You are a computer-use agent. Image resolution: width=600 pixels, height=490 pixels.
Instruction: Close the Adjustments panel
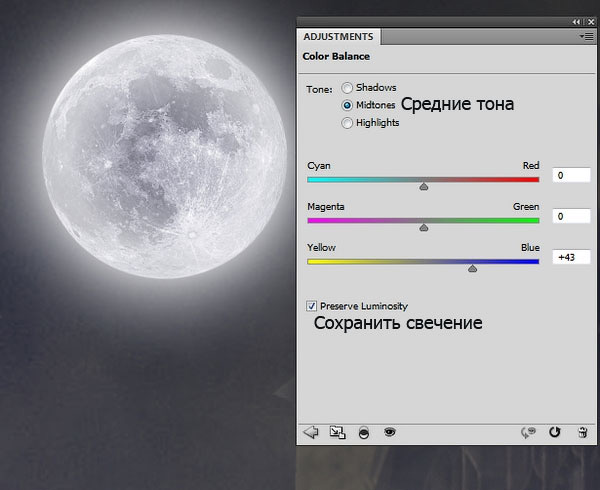point(591,22)
